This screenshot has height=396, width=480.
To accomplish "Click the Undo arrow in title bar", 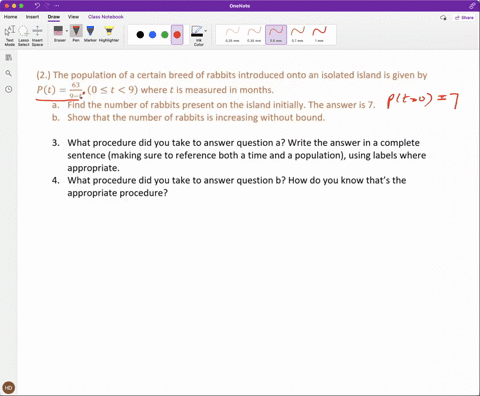I will tap(37, 6).
